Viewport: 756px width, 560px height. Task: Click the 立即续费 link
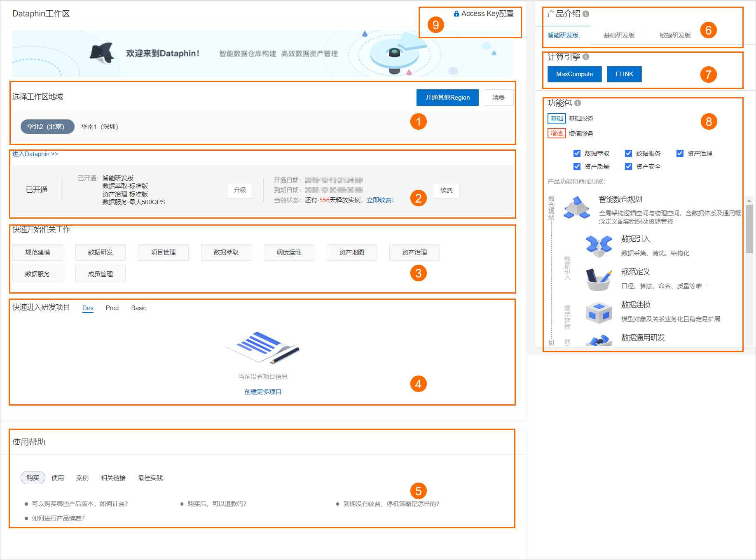(x=379, y=200)
